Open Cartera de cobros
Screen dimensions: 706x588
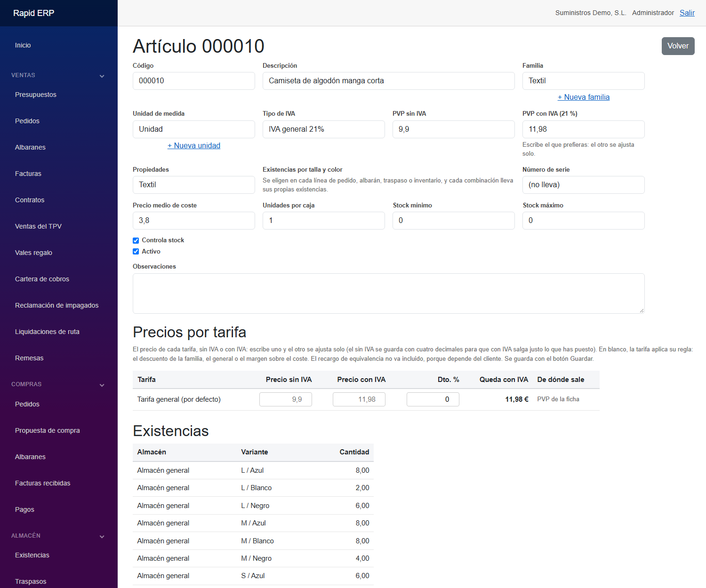[42, 279]
